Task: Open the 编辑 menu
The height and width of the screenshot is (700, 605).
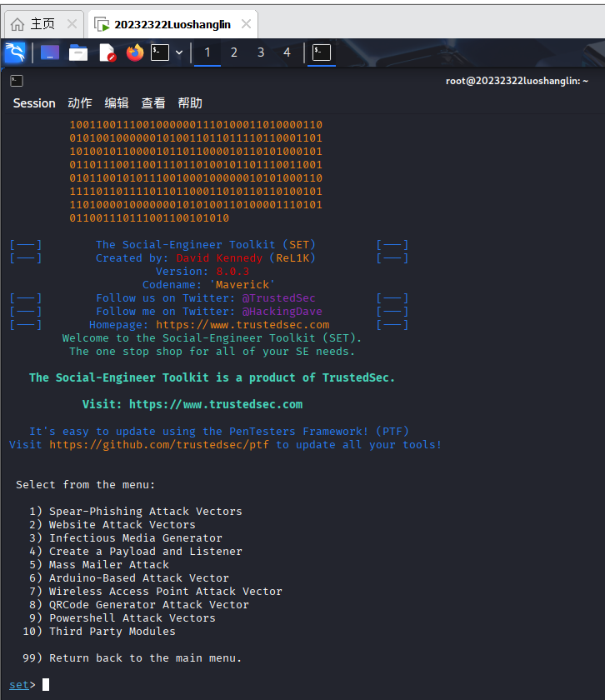Action: [x=117, y=103]
